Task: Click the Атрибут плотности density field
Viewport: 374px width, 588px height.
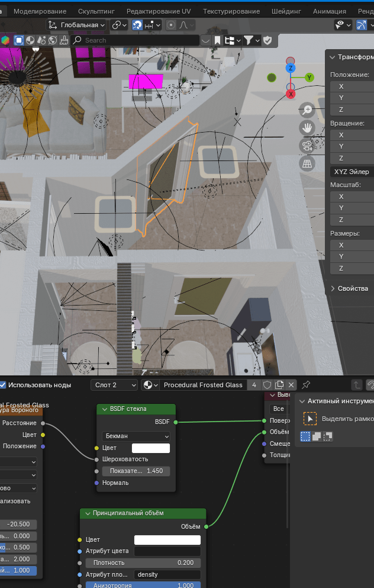Action: click(x=167, y=574)
